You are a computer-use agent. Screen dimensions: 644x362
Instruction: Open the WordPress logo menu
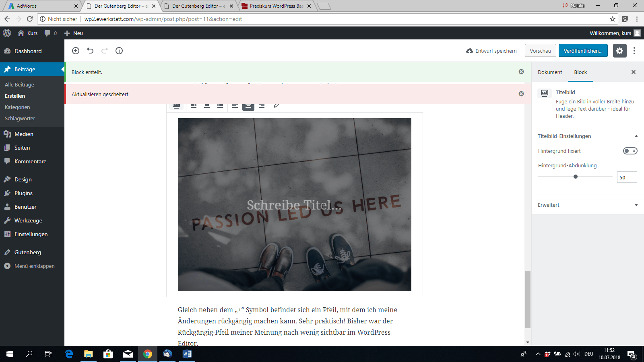pyautogui.click(x=7, y=33)
